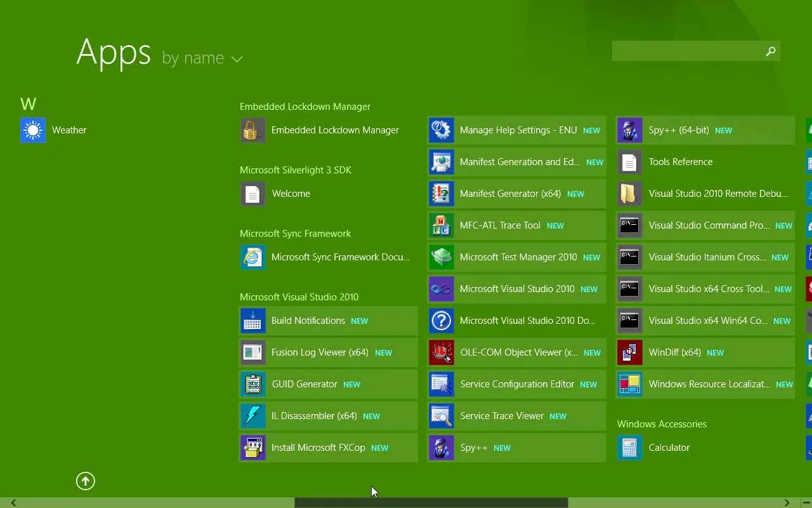812x508 pixels.
Task: Open the Calculator app
Action: (x=705, y=448)
